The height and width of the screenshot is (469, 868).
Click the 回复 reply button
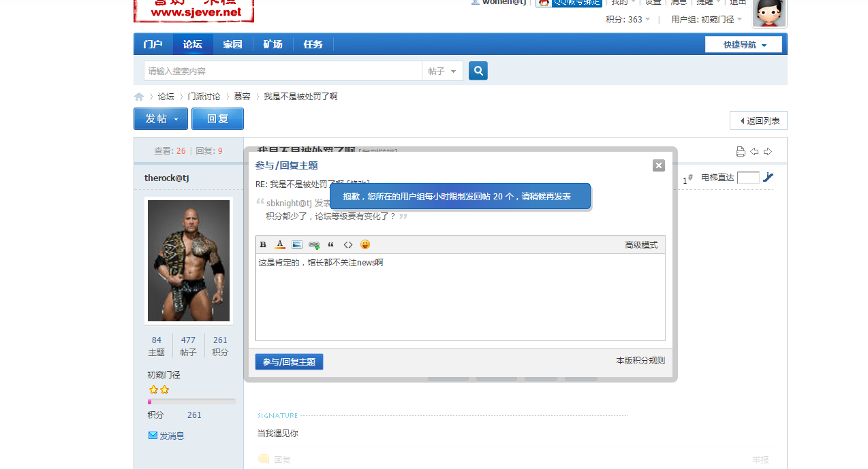pos(217,118)
